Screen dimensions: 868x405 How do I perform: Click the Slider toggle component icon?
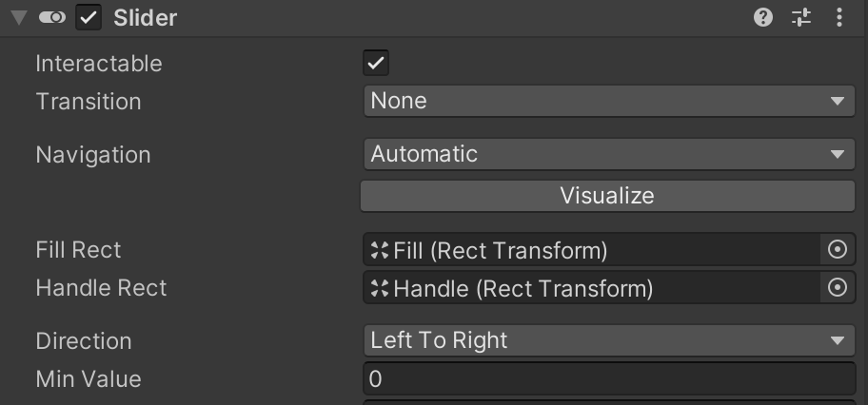52,18
